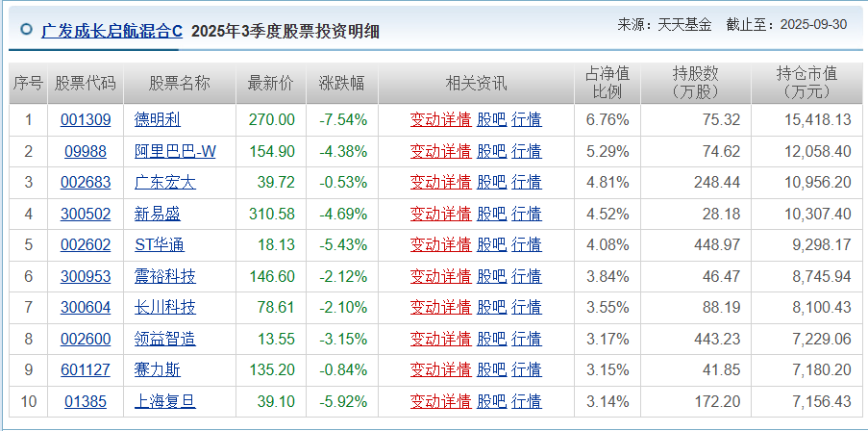Screen dimensions: 868x431
Task: Open the 领益智造 stock name link
Action: (165, 339)
